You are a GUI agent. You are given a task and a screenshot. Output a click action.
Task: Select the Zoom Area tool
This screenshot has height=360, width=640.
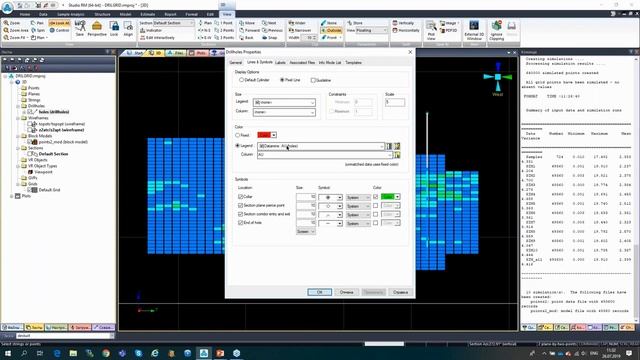[16, 30]
